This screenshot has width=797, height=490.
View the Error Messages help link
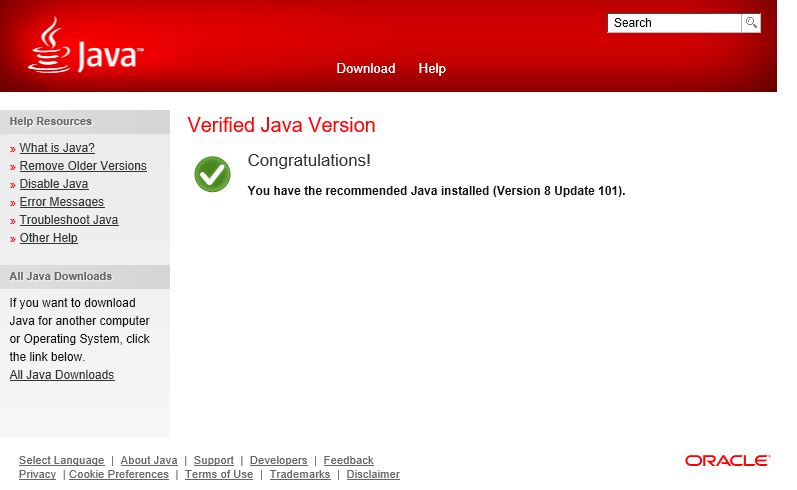coord(62,202)
